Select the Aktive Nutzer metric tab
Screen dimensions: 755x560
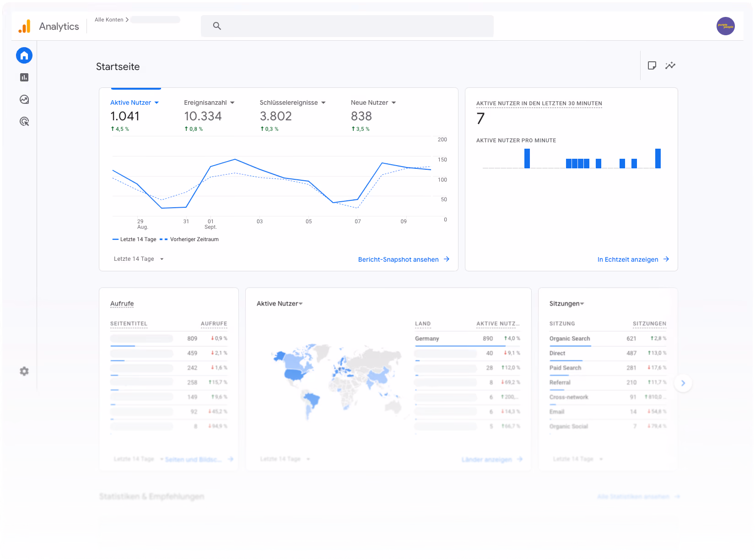(135, 116)
